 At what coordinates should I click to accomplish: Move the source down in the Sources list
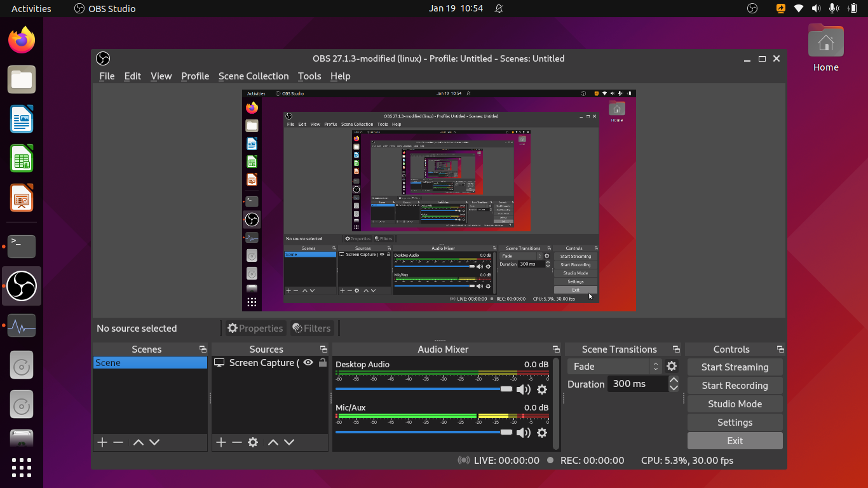tap(289, 442)
